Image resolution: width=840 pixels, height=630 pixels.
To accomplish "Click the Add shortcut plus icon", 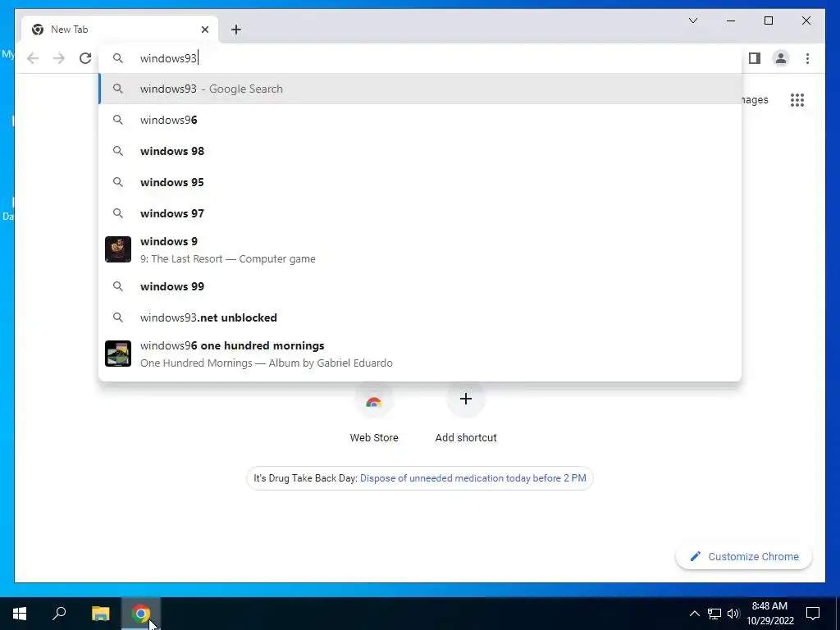I will [466, 399].
